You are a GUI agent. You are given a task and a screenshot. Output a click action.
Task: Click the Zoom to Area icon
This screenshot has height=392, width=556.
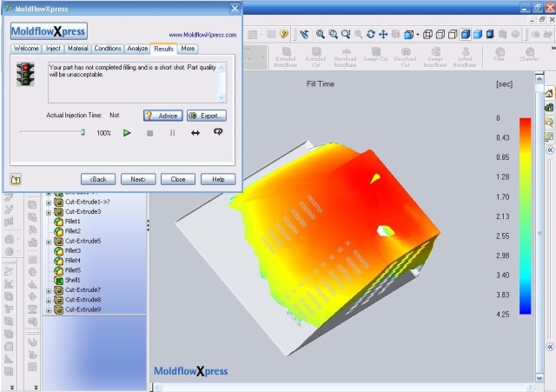(x=333, y=34)
